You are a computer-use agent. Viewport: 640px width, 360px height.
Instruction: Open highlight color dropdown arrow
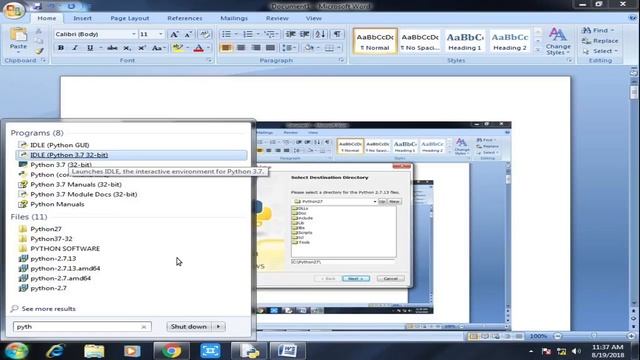tap(187, 48)
